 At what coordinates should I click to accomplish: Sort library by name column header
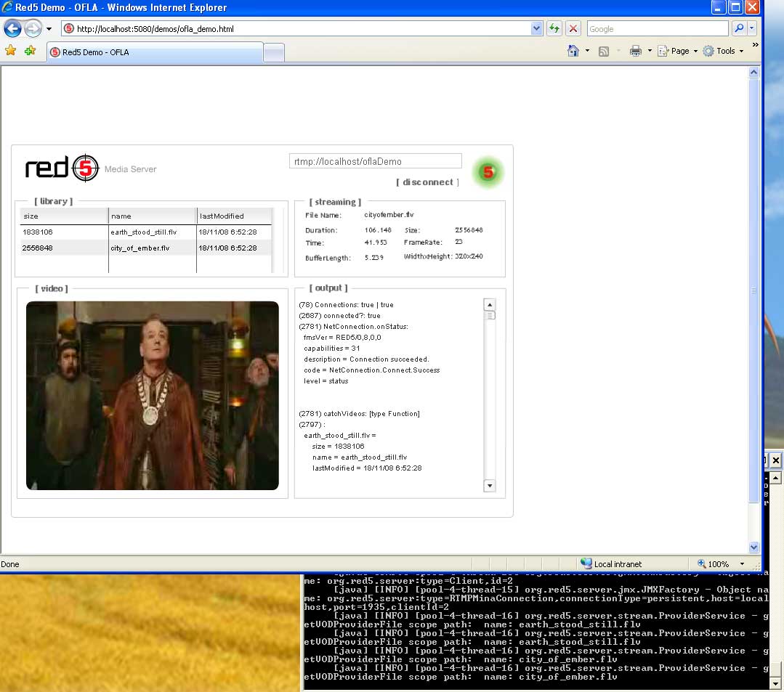click(152, 216)
